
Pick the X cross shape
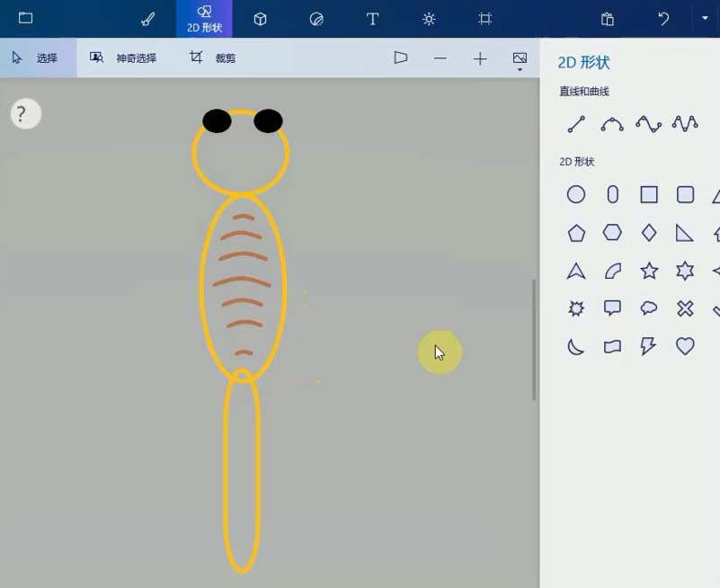[x=685, y=308]
